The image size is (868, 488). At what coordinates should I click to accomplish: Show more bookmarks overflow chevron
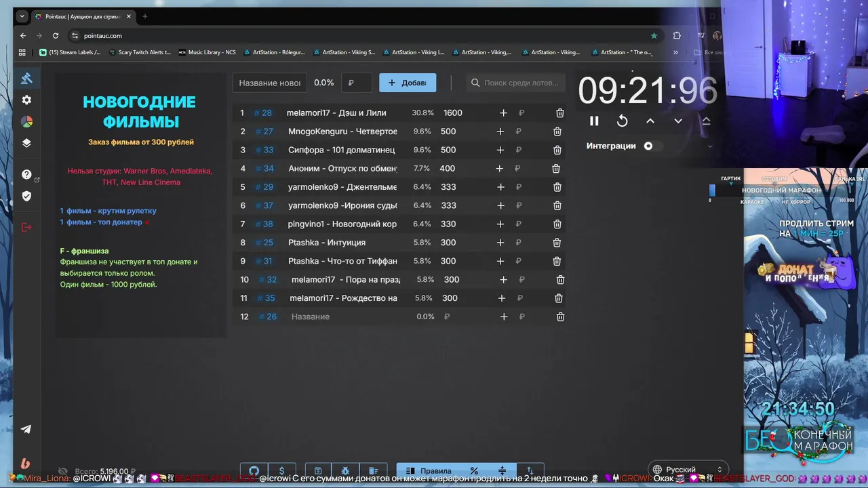click(675, 52)
